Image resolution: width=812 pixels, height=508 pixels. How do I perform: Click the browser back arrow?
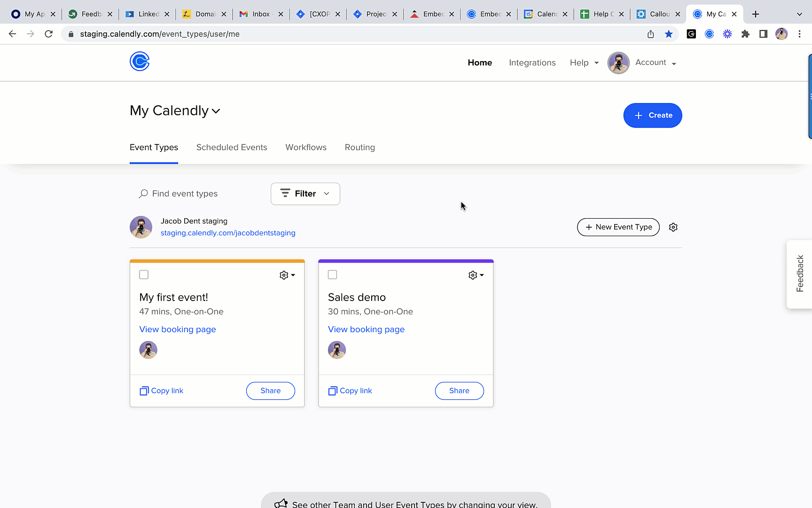tap(13, 34)
